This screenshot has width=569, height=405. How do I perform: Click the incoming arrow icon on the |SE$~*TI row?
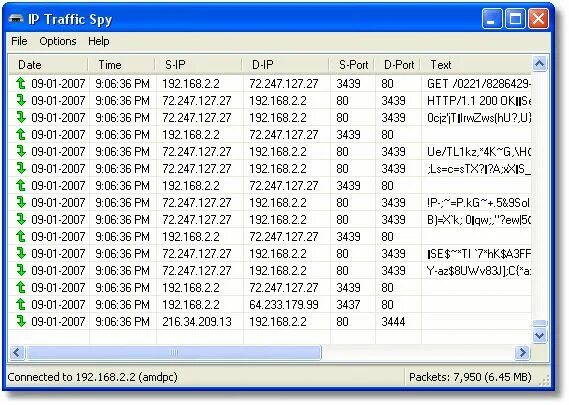[x=21, y=253]
